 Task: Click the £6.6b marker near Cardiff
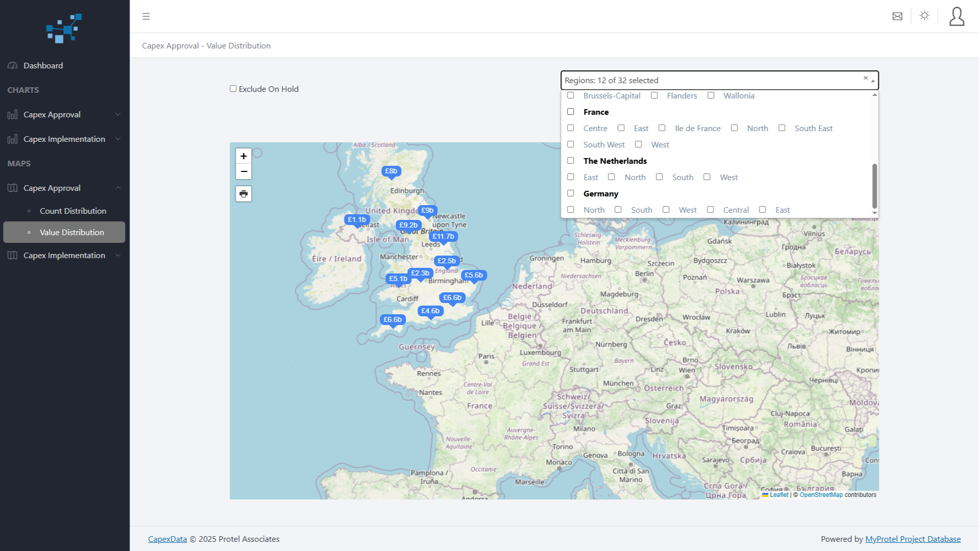pos(393,320)
